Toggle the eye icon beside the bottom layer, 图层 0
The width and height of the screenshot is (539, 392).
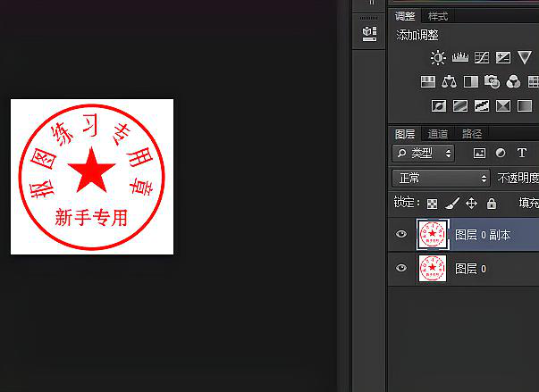401,268
